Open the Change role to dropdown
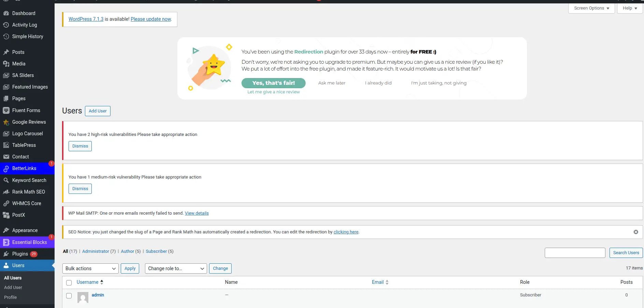644x308 pixels. (x=176, y=268)
